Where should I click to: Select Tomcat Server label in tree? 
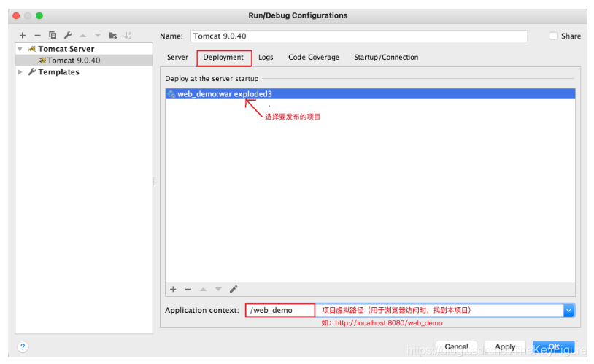66,49
